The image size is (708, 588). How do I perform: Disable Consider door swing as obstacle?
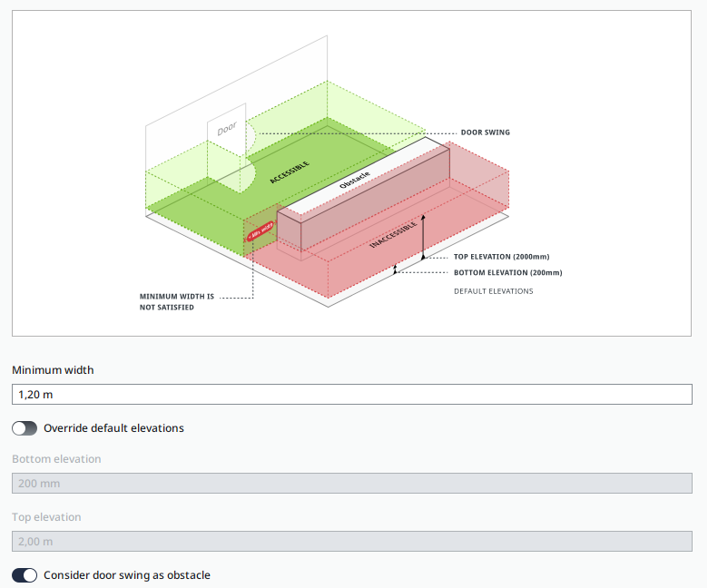(x=25, y=575)
